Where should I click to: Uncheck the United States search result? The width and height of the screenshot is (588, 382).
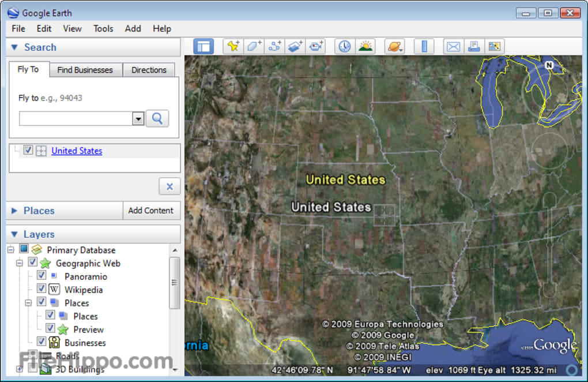[28, 150]
